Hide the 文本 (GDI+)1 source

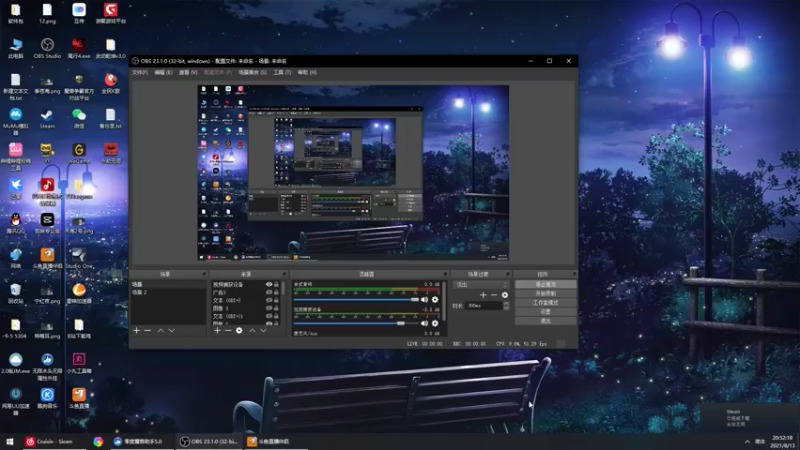pyautogui.click(x=269, y=316)
